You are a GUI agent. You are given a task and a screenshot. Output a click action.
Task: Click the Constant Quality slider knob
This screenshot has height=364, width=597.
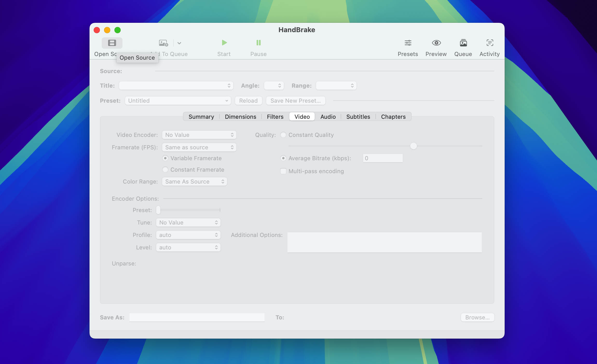pyautogui.click(x=413, y=146)
